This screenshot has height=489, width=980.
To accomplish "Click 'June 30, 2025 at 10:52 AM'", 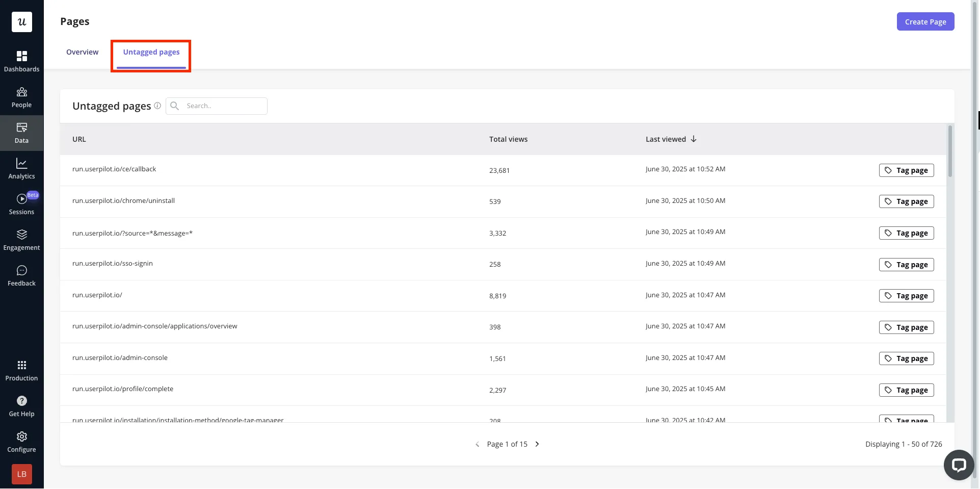I will (x=685, y=169).
